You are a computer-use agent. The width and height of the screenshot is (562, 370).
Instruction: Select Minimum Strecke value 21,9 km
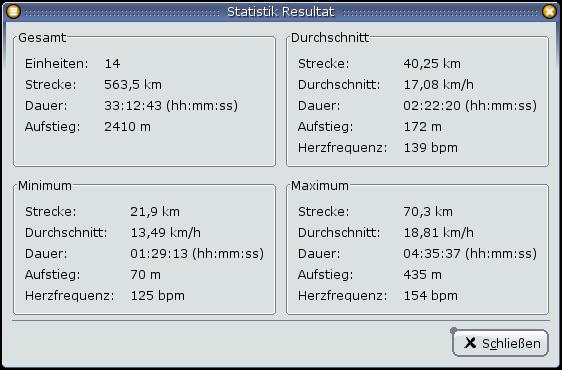(x=155, y=212)
